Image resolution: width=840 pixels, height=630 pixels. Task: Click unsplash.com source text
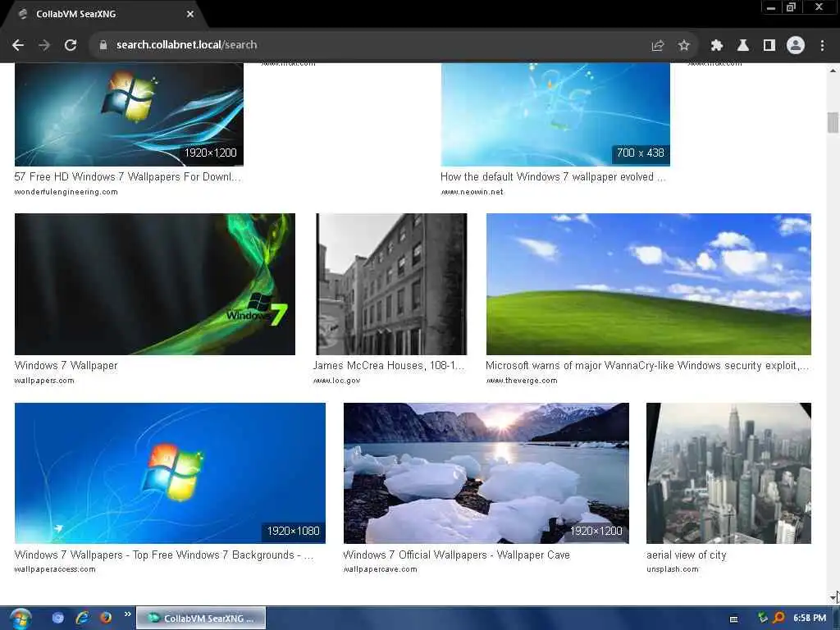point(673,569)
